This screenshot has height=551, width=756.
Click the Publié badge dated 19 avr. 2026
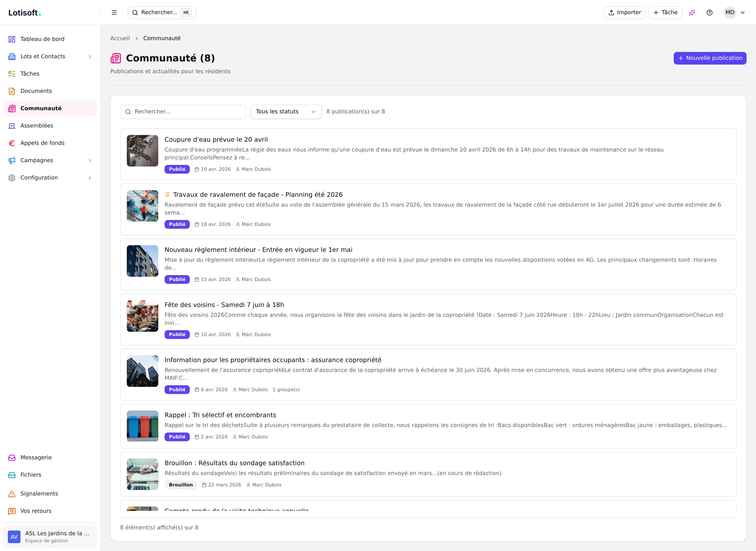coord(177,169)
